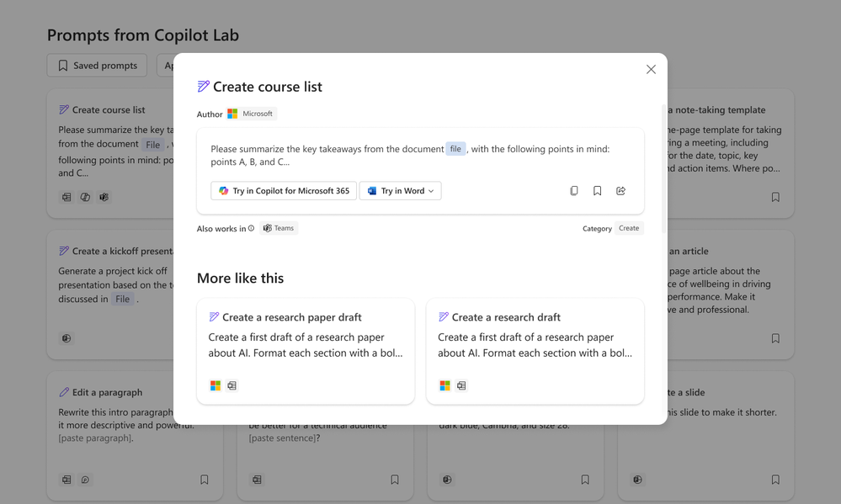The height and width of the screenshot is (504, 841).
Task: Bookmark the article card on the right
Action: coord(775,338)
